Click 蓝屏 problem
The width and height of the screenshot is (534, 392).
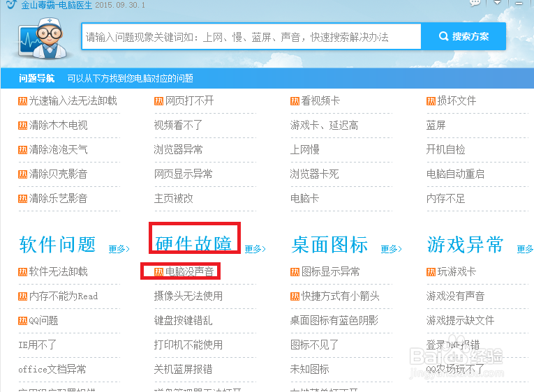(436, 126)
